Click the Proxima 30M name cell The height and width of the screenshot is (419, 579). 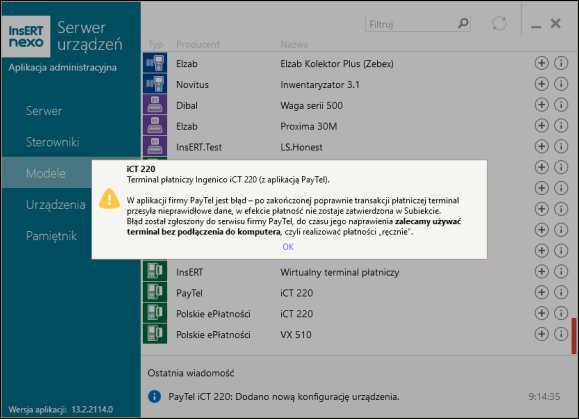pos(309,126)
